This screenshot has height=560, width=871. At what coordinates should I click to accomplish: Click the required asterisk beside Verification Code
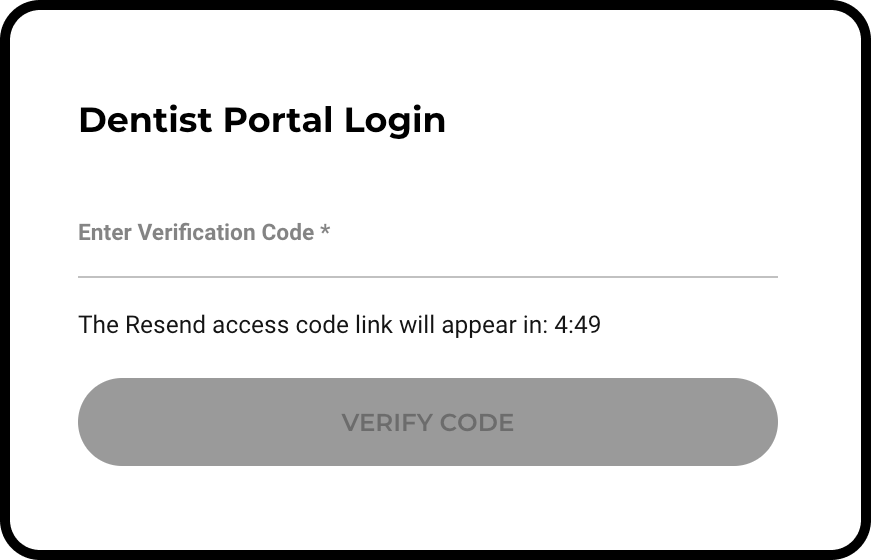[x=325, y=233]
